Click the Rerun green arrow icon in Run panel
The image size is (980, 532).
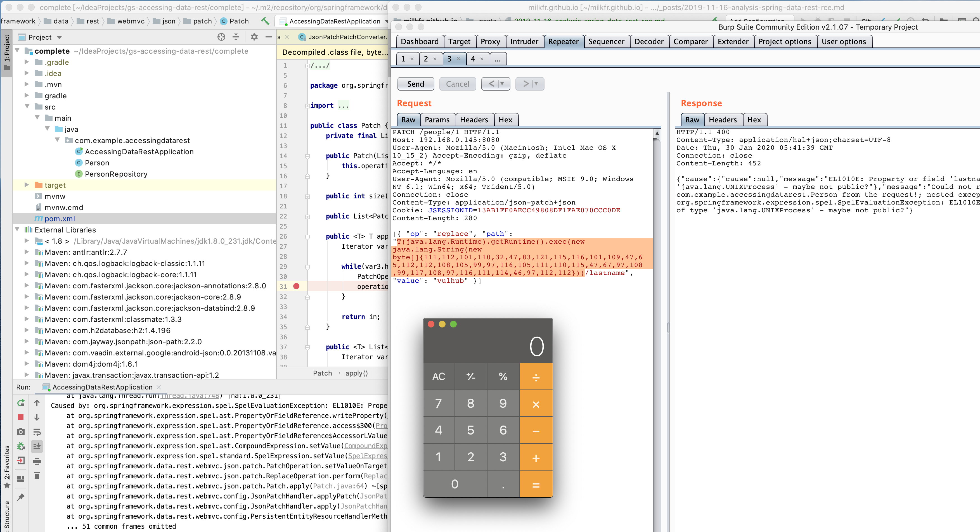pos(21,403)
